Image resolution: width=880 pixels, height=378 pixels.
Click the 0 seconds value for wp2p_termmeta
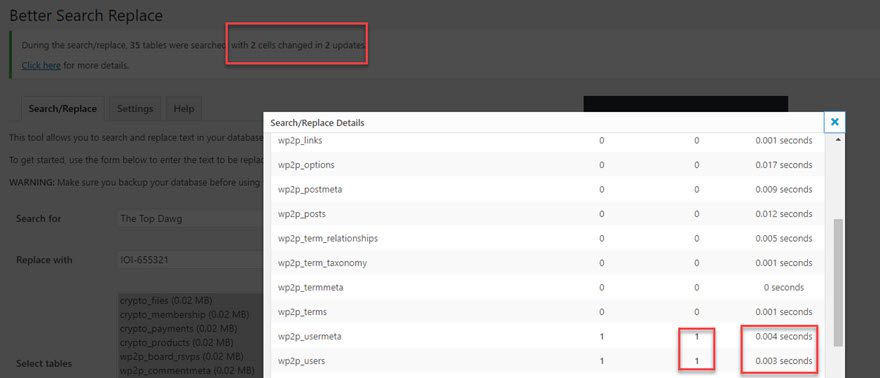click(x=783, y=288)
